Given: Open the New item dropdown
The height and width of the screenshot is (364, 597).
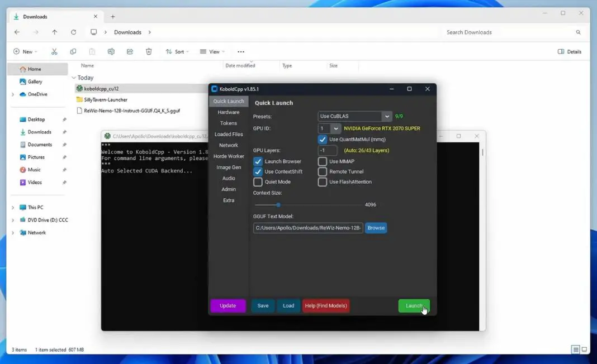Looking at the screenshot, I should [x=25, y=52].
